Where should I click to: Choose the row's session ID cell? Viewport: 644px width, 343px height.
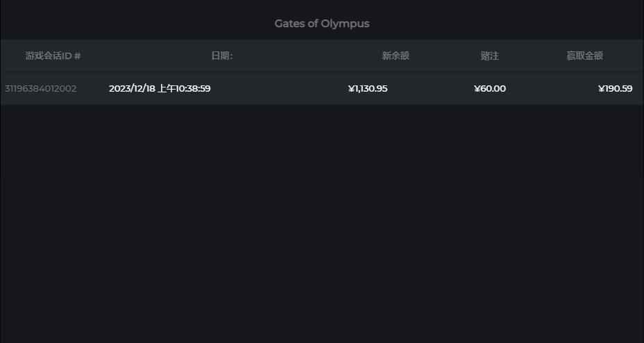40,89
